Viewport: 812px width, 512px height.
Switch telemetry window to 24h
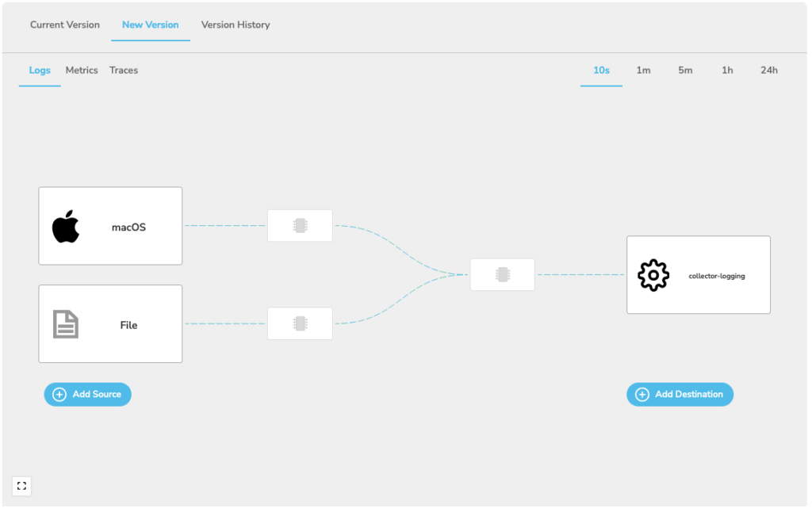(x=768, y=70)
